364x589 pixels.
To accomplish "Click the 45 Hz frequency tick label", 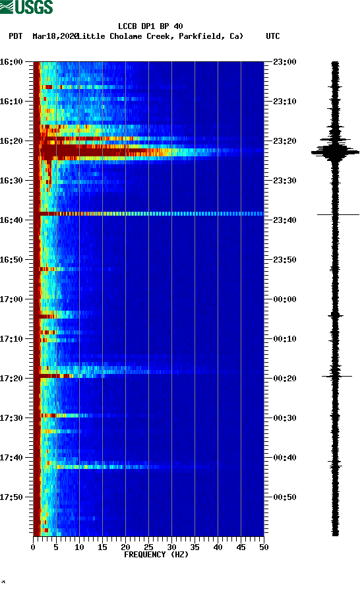I will coord(241,547).
